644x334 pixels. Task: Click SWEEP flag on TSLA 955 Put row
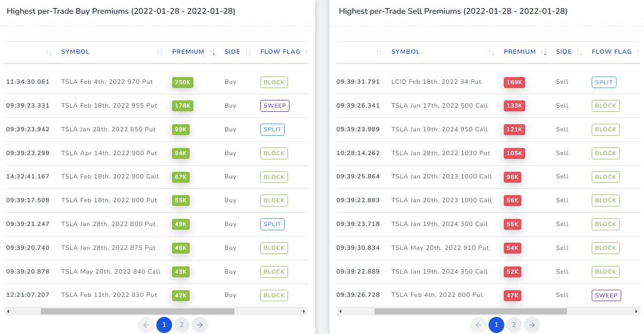click(x=275, y=106)
